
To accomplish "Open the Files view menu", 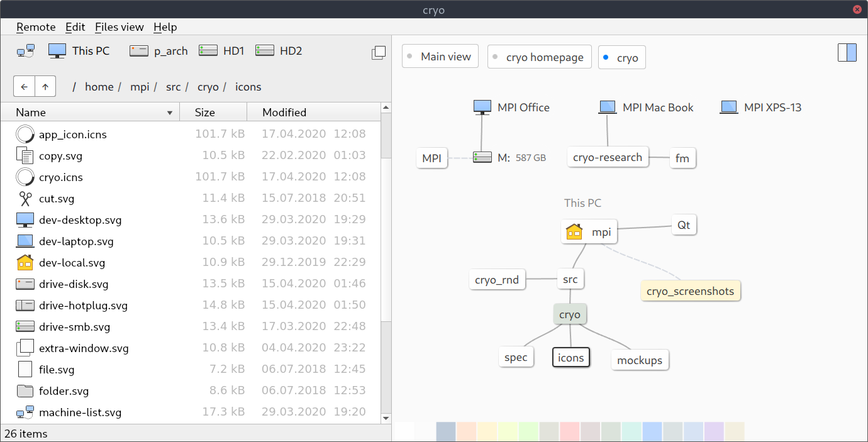I will point(120,27).
